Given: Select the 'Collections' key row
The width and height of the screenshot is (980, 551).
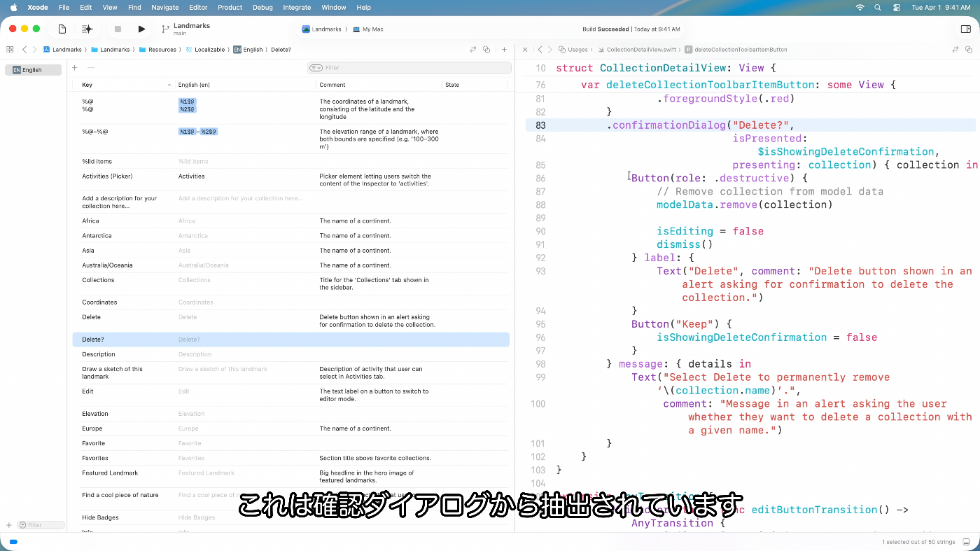Looking at the screenshot, I should point(291,284).
